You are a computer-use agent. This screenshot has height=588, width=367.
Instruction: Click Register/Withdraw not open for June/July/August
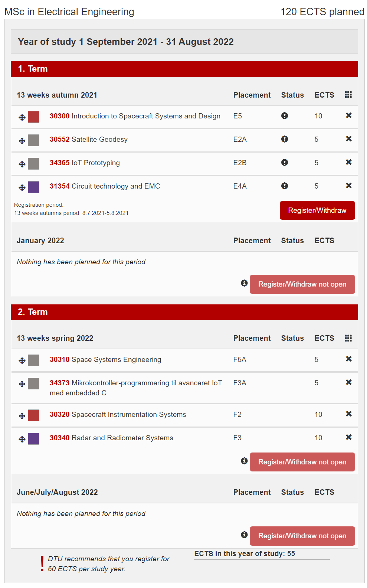[302, 536]
